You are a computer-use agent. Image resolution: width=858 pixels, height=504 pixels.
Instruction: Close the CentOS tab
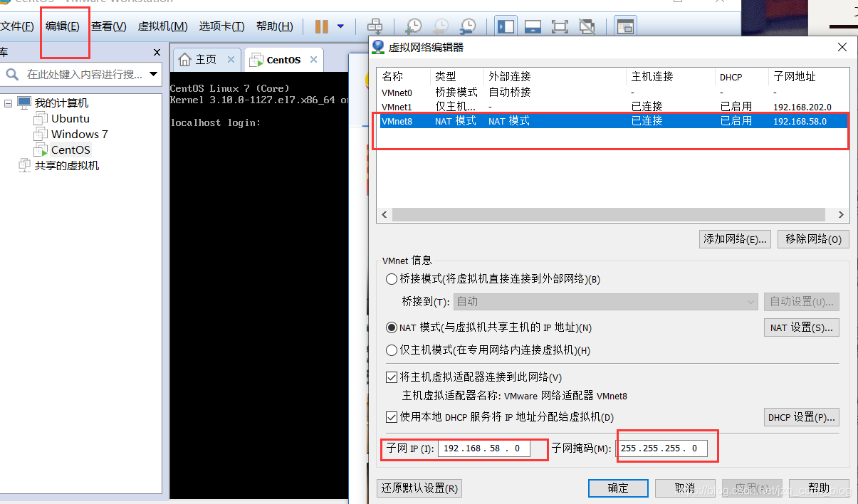pyautogui.click(x=313, y=60)
